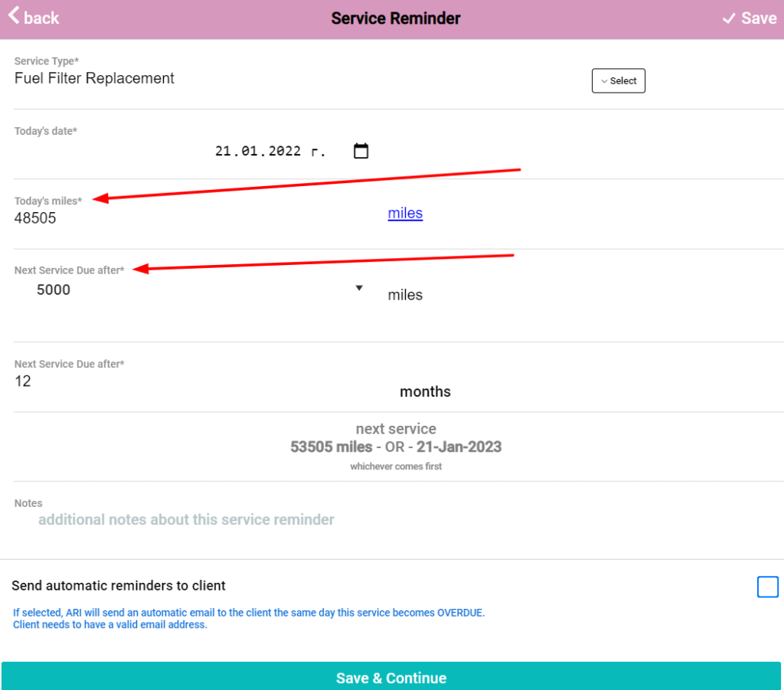The image size is (784, 690).
Task: Open the date picker via the calendar icon
Action: [360, 151]
